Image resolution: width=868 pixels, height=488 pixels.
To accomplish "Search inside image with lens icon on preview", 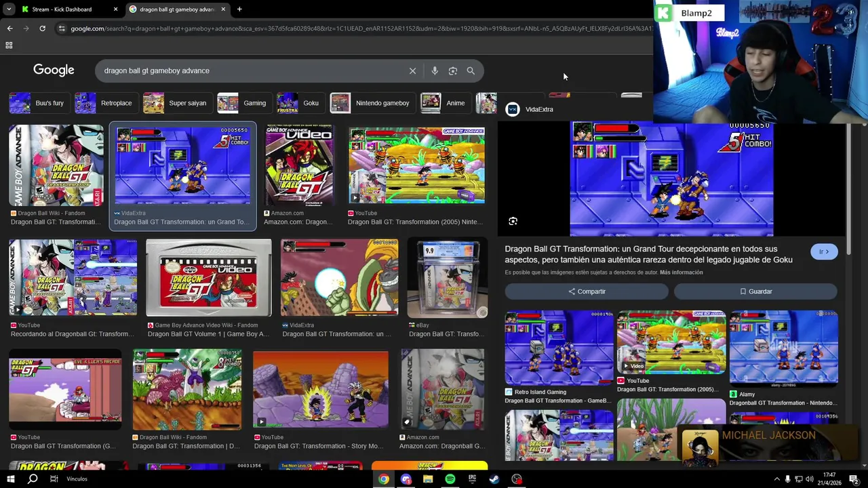I will click(513, 221).
